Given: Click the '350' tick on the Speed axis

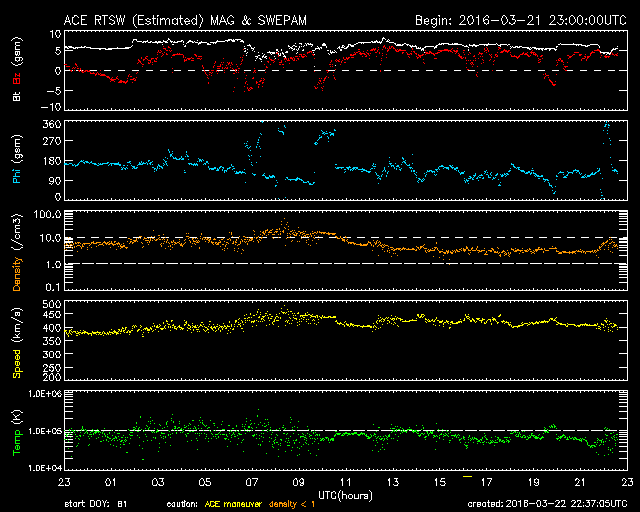Looking at the screenshot, I should [52, 341].
